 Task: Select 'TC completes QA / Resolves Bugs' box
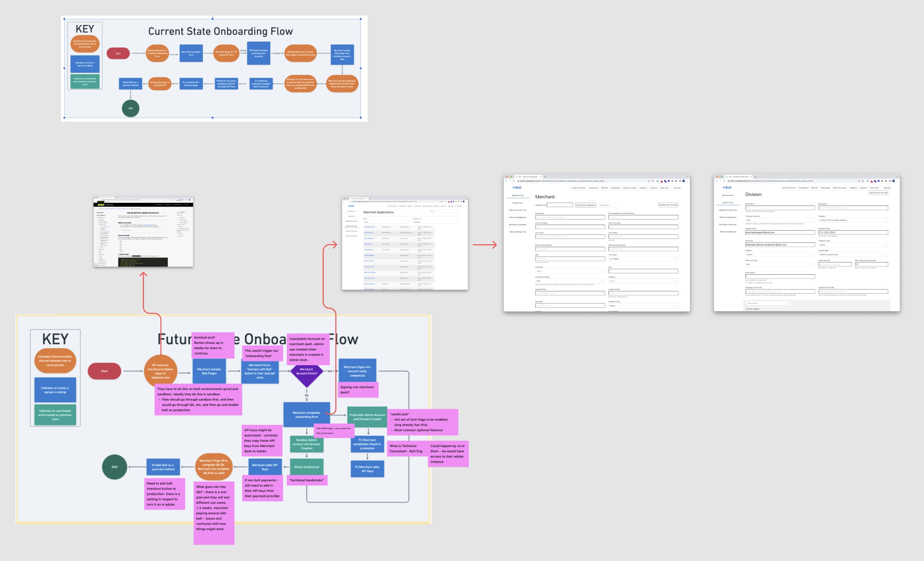pos(191,83)
